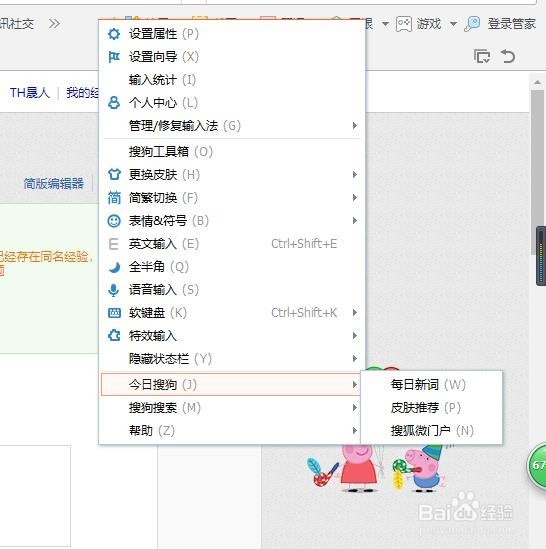546x549 pixels.
Task: Click the Ctrl+Shift+E shortcut text
Action: click(x=304, y=244)
